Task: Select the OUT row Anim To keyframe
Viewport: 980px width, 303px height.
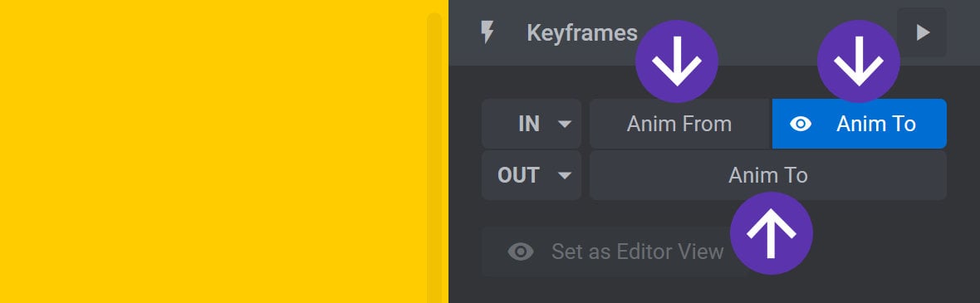Action: click(x=768, y=175)
